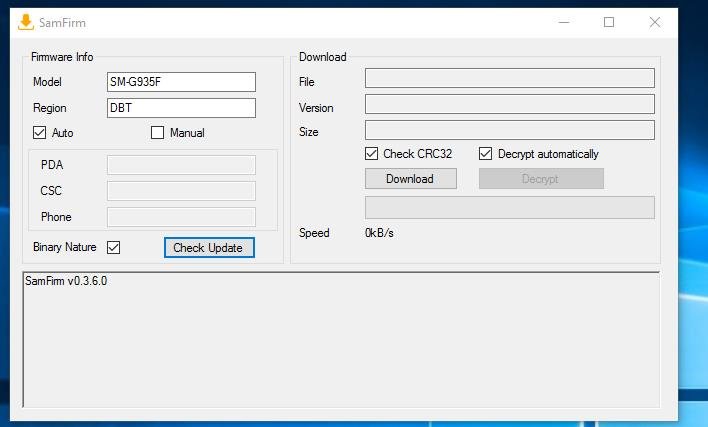Click the download progress bar
Screen dimensions: 708x427
point(509,208)
